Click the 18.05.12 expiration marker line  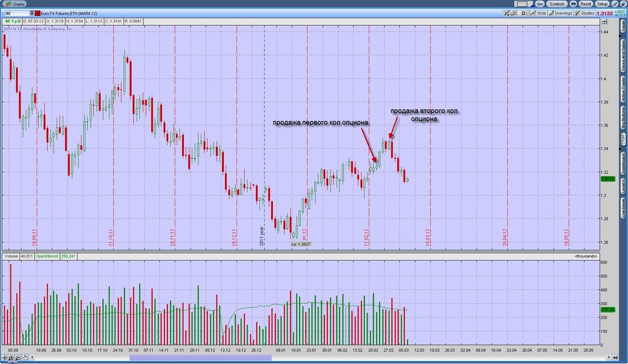coord(569,136)
